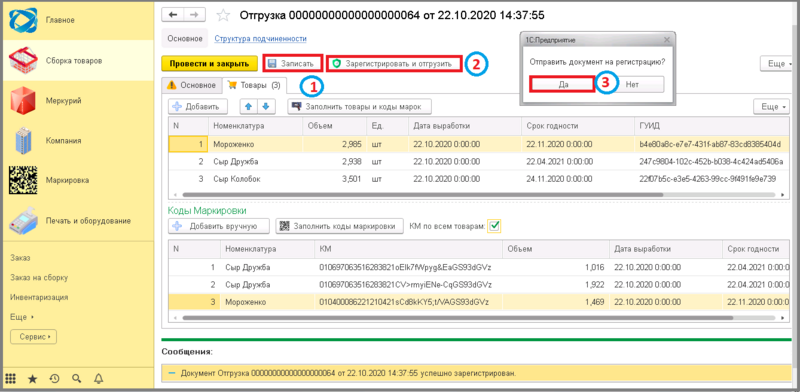Click the Номенклатура header of goods table
The image size is (800, 392).
click(x=255, y=126)
